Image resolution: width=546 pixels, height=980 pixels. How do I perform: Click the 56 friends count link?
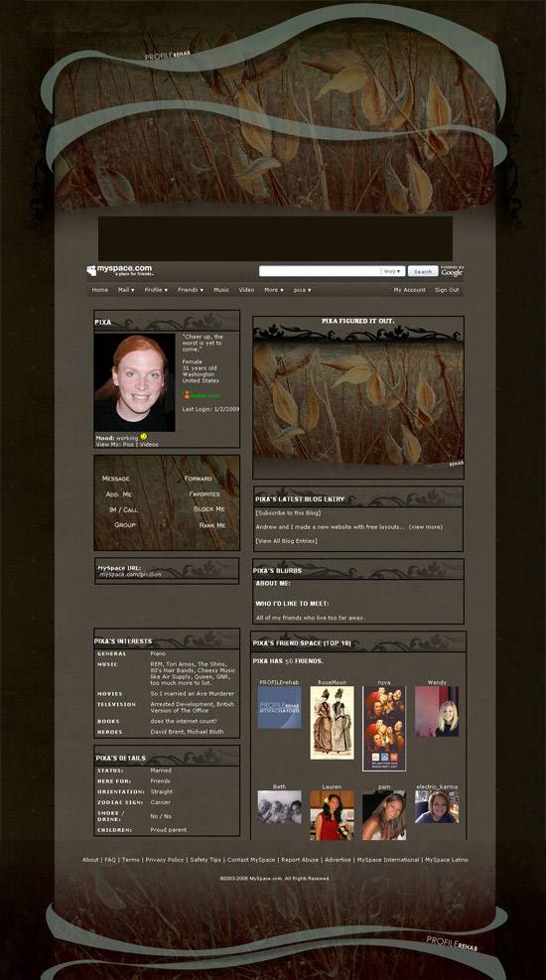289,661
